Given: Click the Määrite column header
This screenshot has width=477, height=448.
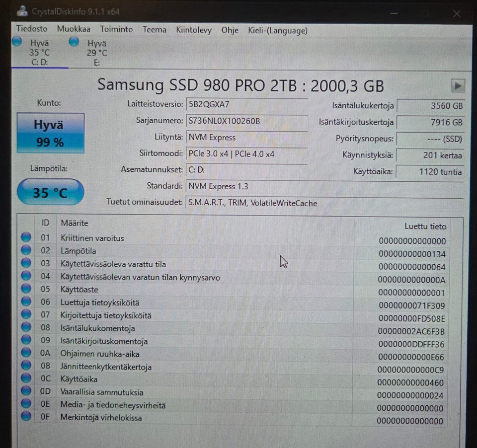Looking at the screenshot, I should pos(75,223).
